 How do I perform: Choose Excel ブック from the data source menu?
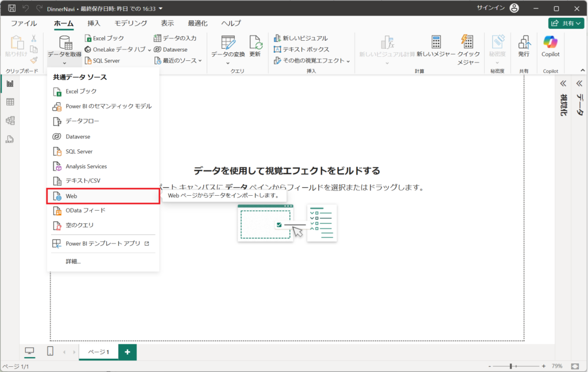pyautogui.click(x=103, y=91)
